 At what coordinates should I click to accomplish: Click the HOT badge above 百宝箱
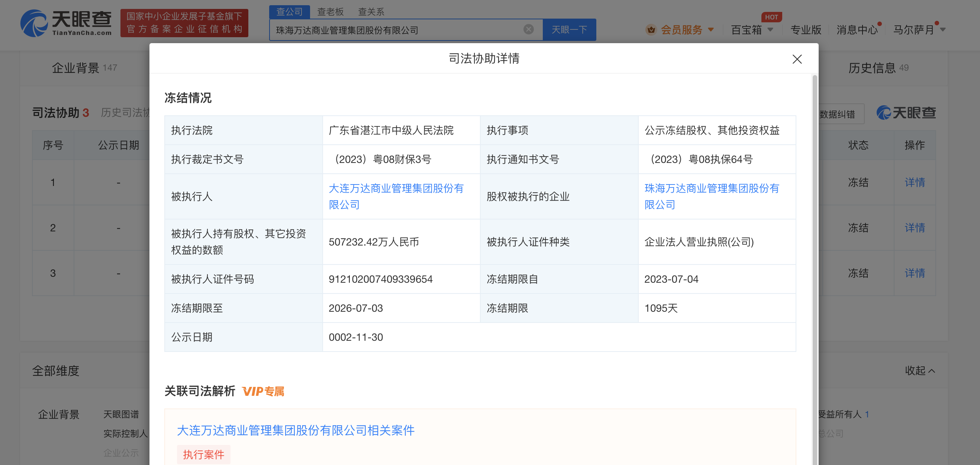(x=771, y=17)
